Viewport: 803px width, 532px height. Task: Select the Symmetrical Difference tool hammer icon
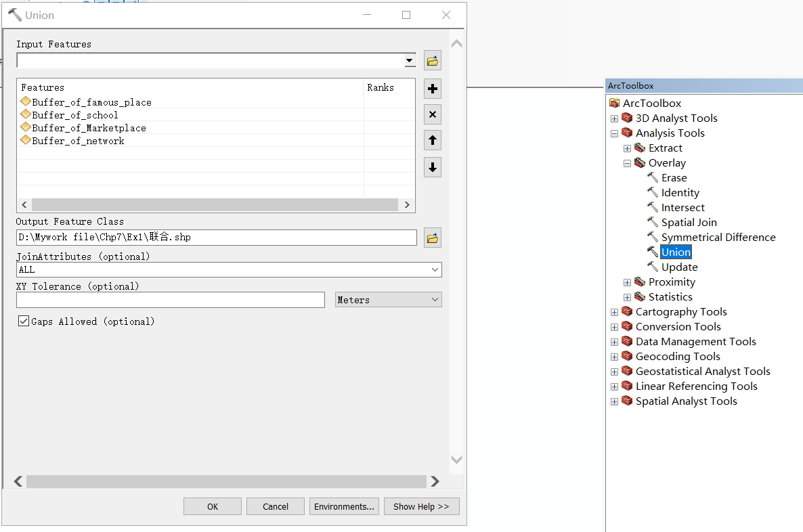653,237
